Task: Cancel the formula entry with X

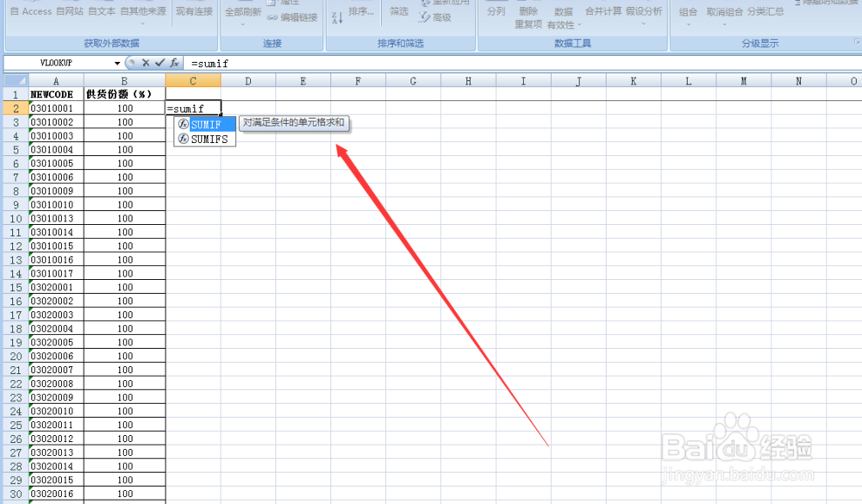Action: (146, 63)
